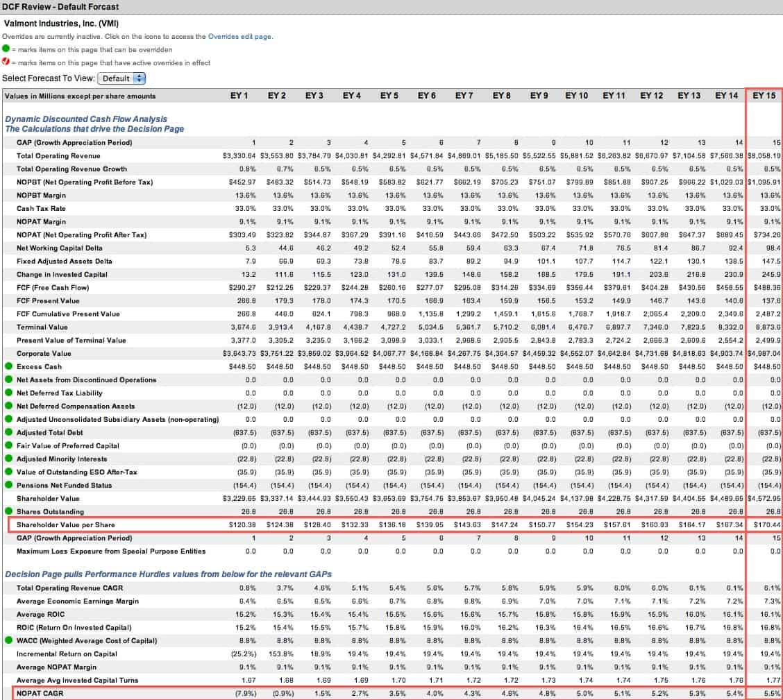Image resolution: width=783 pixels, height=700 pixels.
Task: Select the EY 10 column header
Action: (576, 96)
